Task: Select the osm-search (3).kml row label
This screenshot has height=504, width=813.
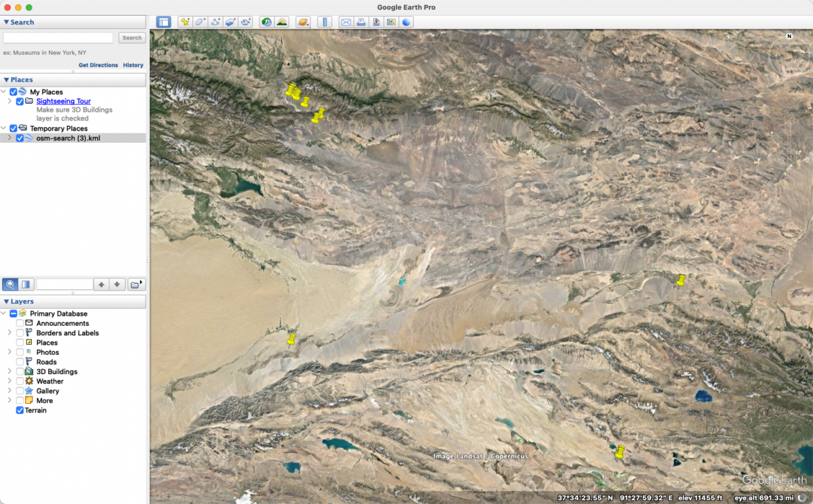Action: click(68, 138)
